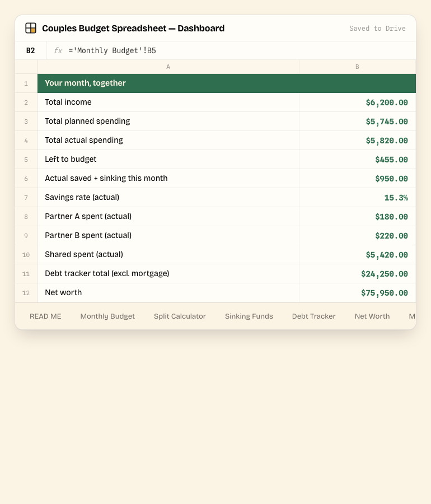Select the $5,420.00 value cell
The image size is (431, 504).
click(358, 255)
